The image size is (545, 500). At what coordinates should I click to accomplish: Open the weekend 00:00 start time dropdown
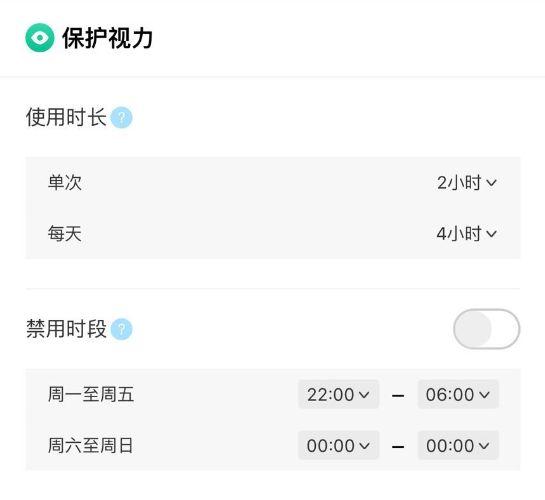(339, 445)
